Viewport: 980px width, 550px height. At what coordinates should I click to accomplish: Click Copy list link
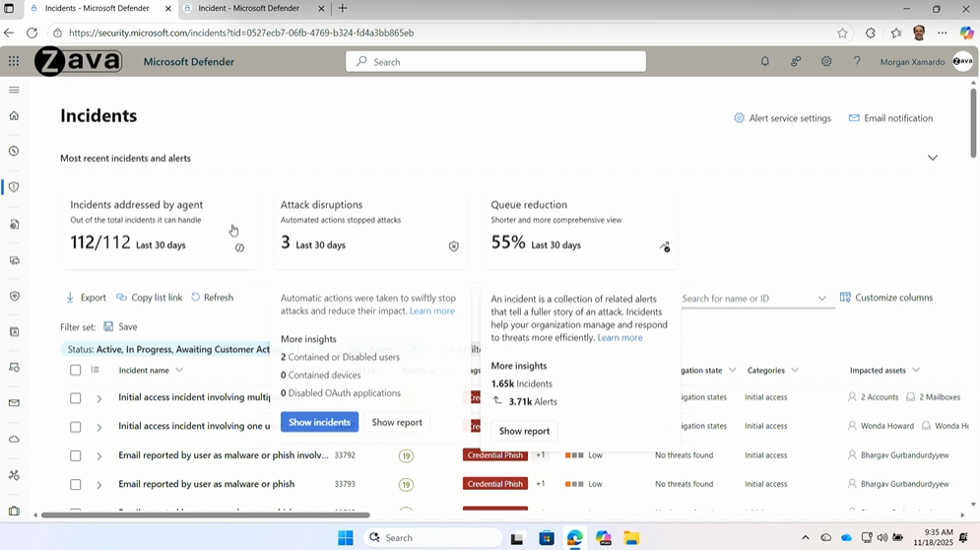[150, 298]
